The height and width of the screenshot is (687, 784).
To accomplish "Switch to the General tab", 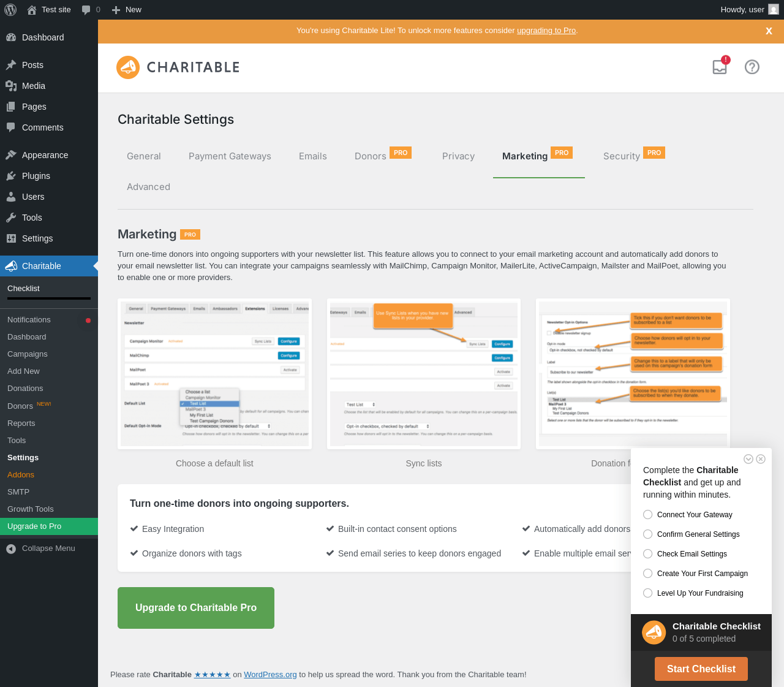I will [144, 156].
